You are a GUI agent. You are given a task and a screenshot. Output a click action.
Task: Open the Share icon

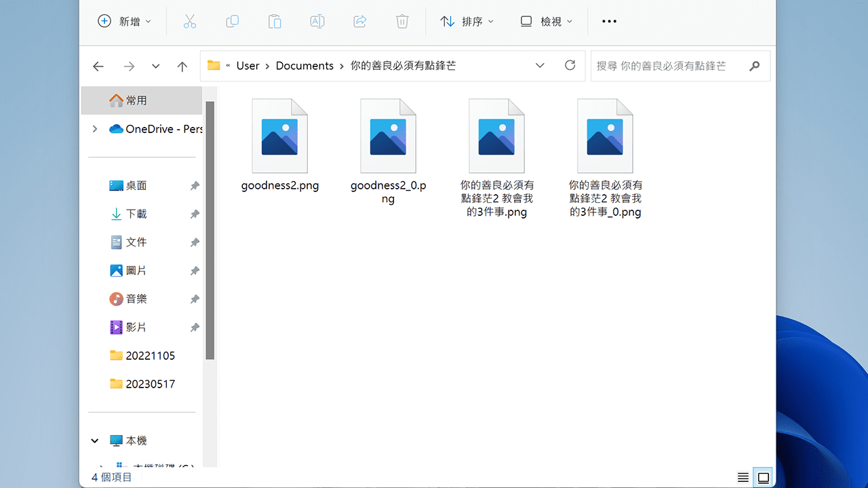(359, 21)
